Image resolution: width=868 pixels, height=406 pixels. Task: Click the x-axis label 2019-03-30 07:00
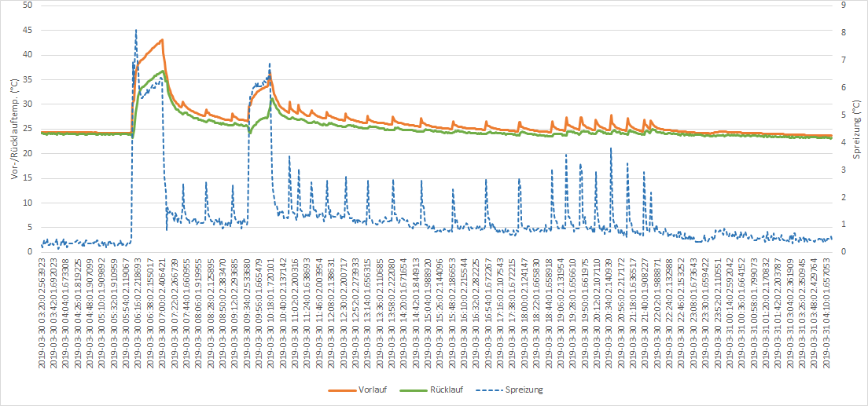click(x=162, y=311)
